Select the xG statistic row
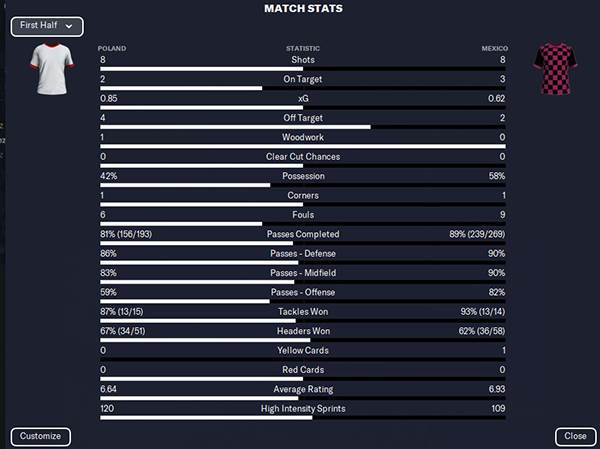The width and height of the screenshot is (600, 449). [303, 98]
